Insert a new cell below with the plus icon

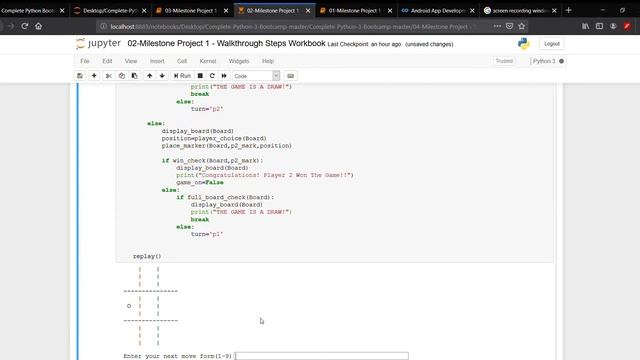(x=94, y=76)
